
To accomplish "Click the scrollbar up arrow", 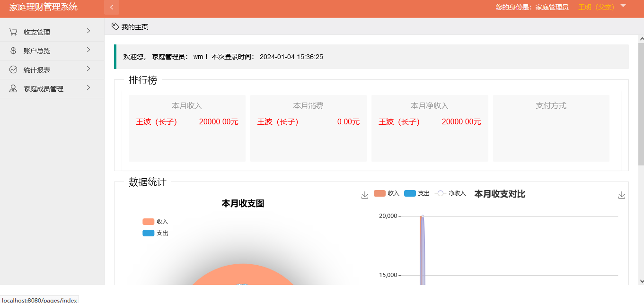I will [x=641, y=39].
